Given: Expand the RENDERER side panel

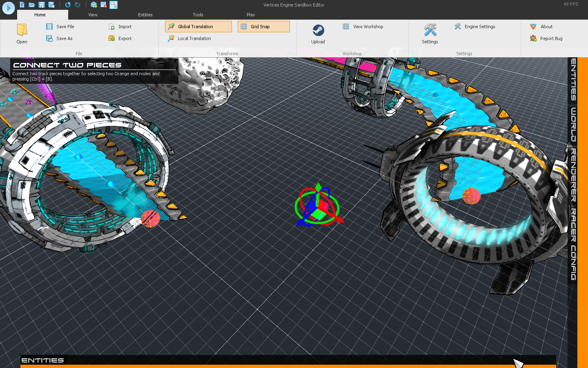Looking at the screenshot, I should pos(573,175).
